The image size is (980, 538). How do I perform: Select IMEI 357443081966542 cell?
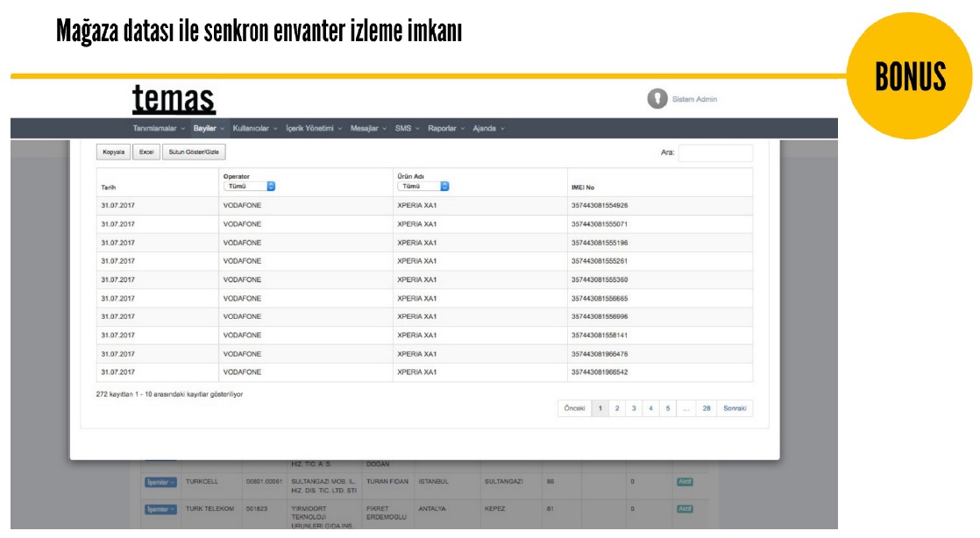click(x=600, y=372)
